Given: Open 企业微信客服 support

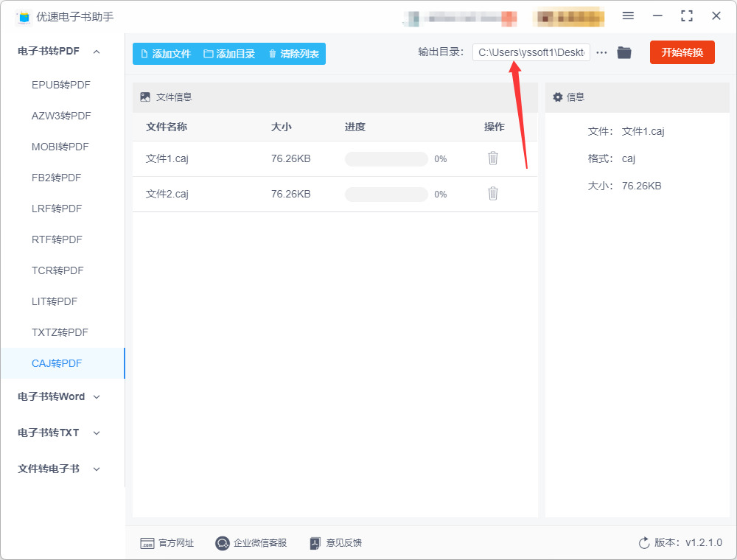Looking at the screenshot, I should pos(251,543).
